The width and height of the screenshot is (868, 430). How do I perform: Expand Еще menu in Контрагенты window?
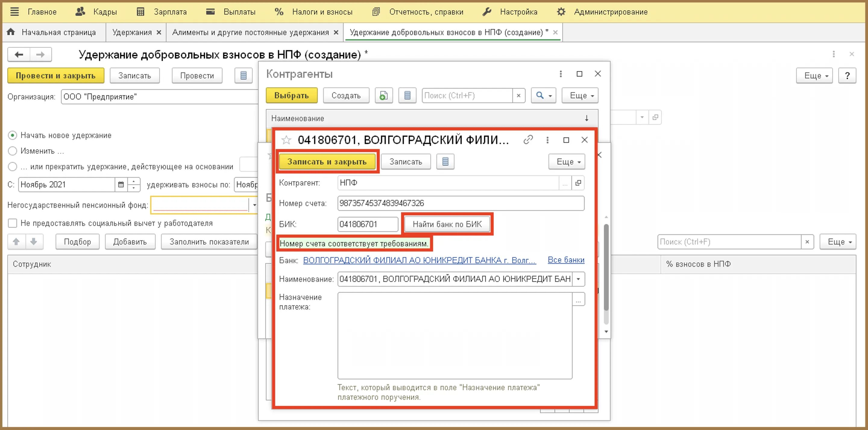point(580,96)
